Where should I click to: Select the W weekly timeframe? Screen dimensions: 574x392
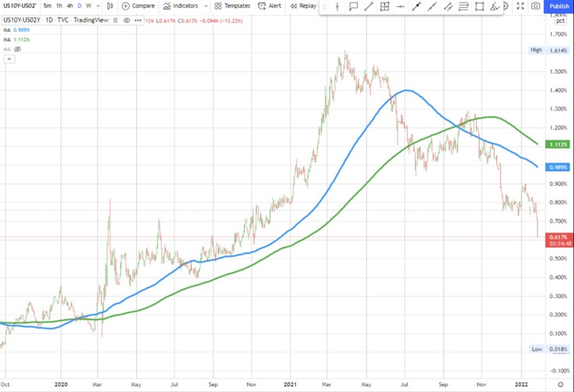click(88, 6)
